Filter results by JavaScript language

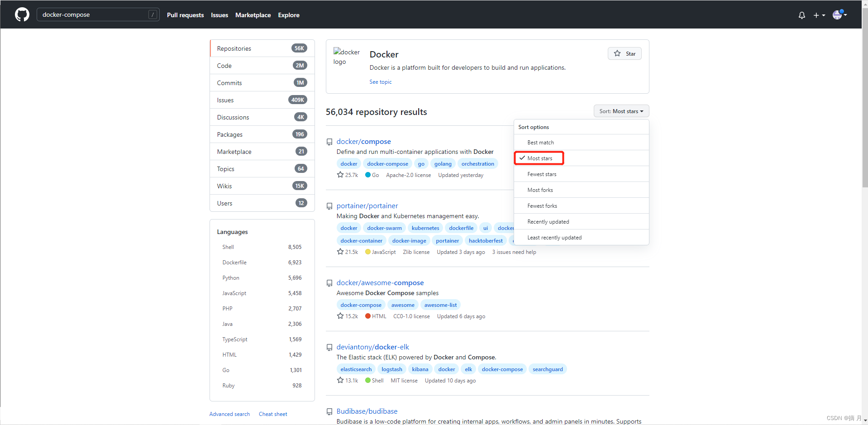[x=262, y=293]
